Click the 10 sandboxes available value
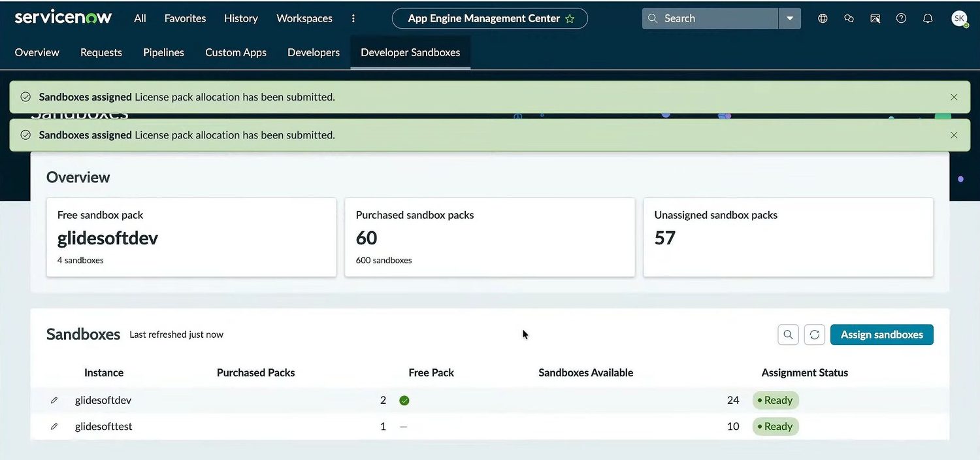 pyautogui.click(x=733, y=426)
